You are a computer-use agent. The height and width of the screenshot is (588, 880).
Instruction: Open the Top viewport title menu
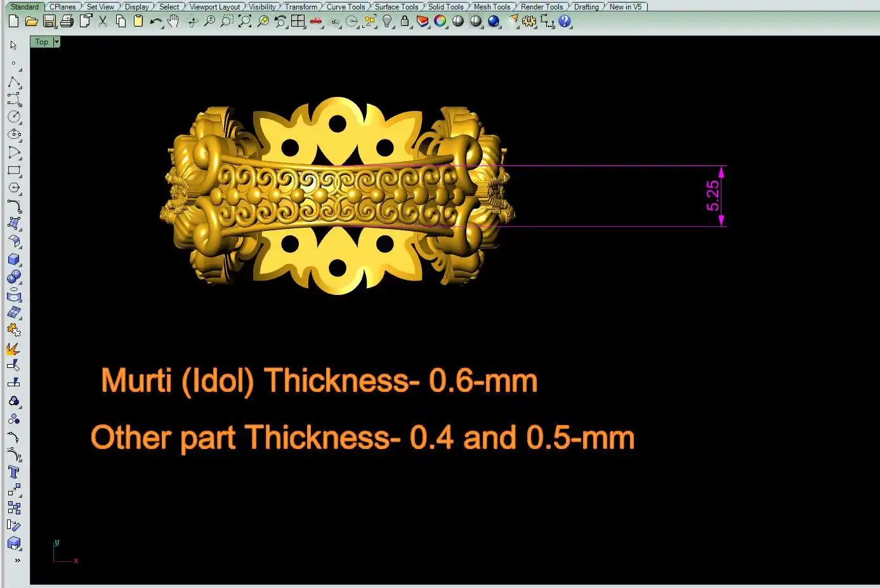pos(41,42)
